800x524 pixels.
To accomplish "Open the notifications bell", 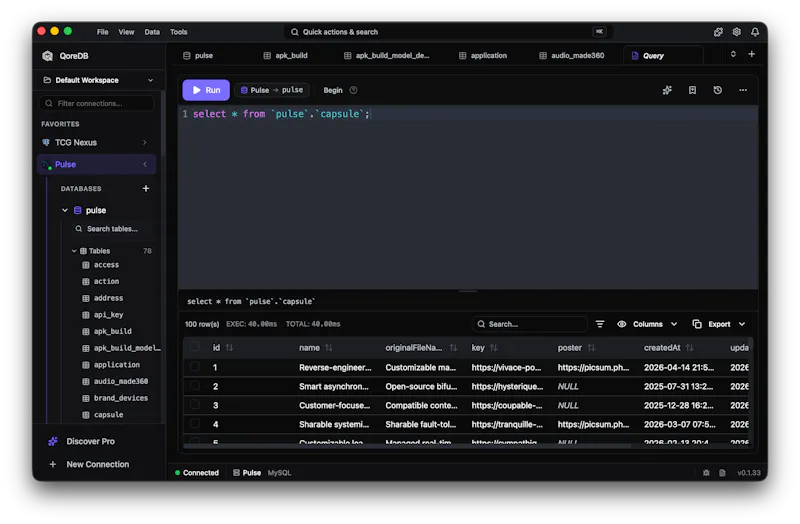I will click(x=755, y=32).
